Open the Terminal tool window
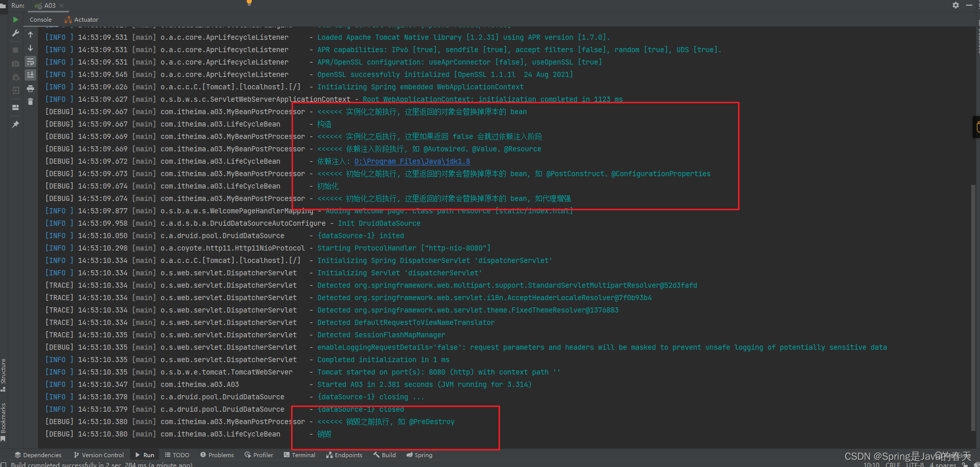 (300, 455)
